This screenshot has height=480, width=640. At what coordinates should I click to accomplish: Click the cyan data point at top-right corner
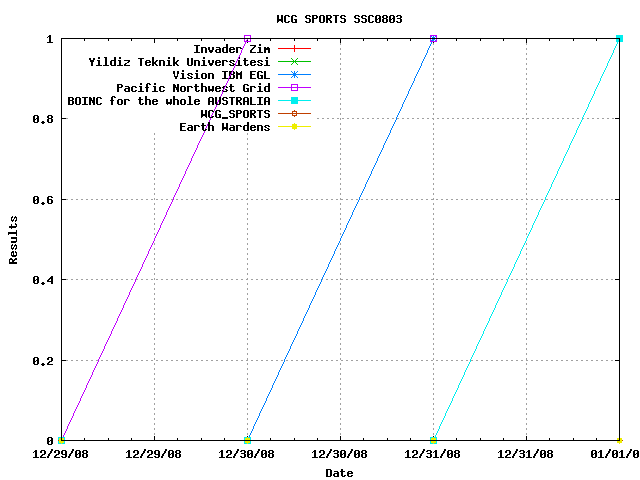point(619,39)
